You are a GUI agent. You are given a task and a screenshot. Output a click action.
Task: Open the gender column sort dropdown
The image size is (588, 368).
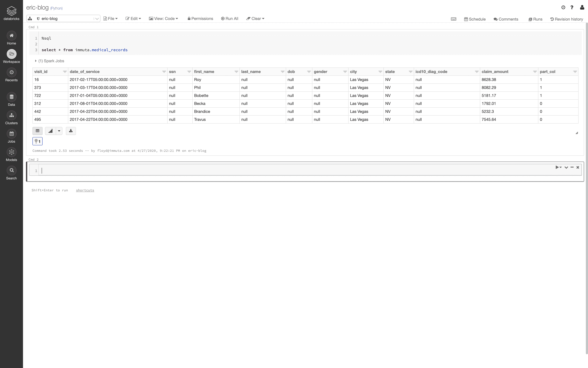click(x=345, y=72)
